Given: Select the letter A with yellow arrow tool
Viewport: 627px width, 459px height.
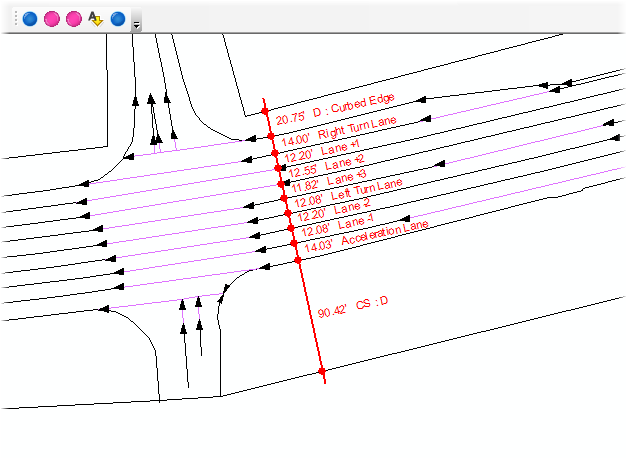Looking at the screenshot, I should coord(96,19).
